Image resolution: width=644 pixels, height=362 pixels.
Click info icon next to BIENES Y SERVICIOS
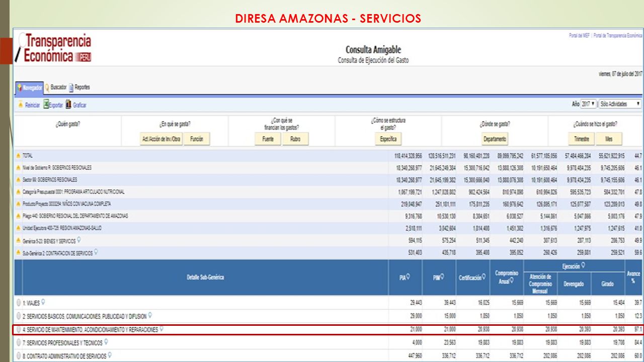79,240
